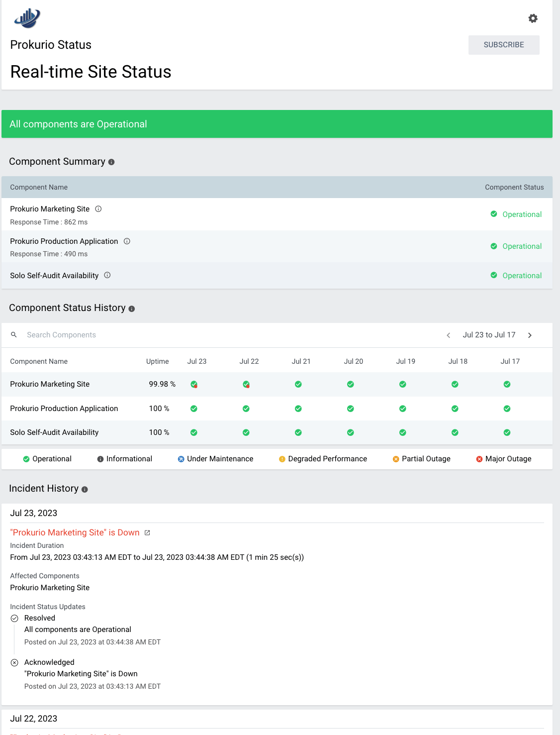Click the Prokurio logo
This screenshot has width=560, height=735.
pos(27,18)
